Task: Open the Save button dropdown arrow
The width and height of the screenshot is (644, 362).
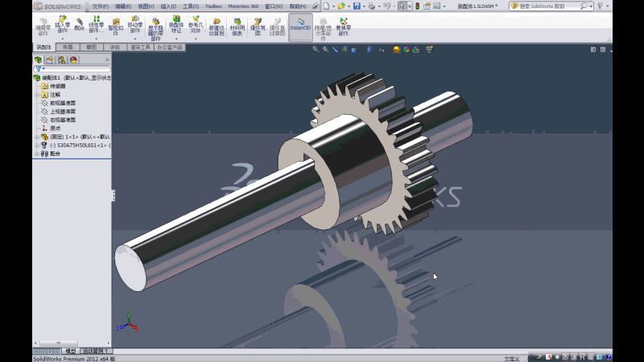Action: point(364,6)
